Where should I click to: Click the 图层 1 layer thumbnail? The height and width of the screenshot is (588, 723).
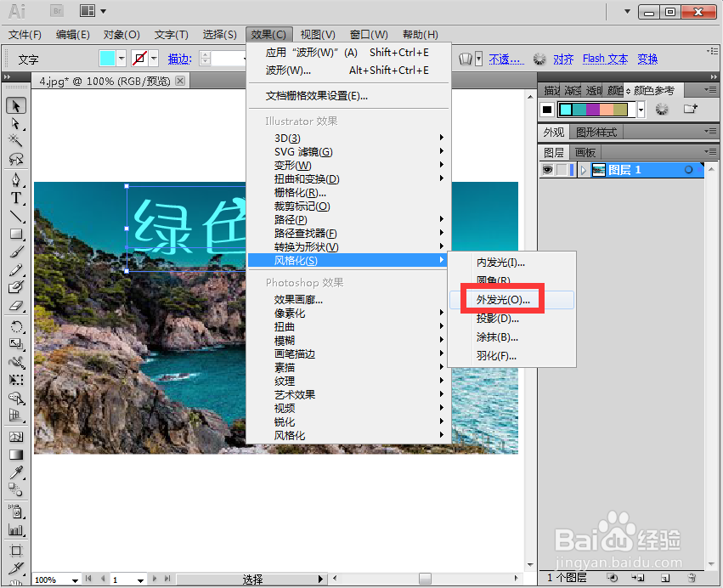point(598,169)
